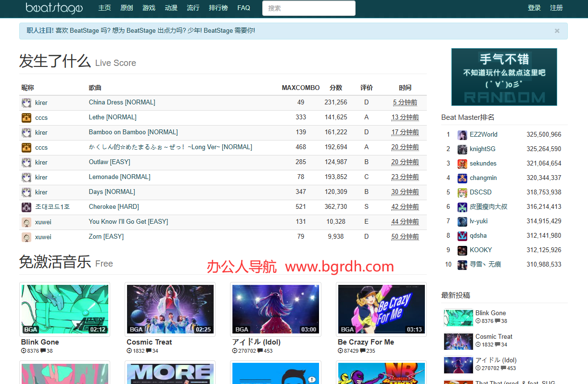Click sekundes's avatar in the rankings
The height and width of the screenshot is (384, 588).
point(462,163)
